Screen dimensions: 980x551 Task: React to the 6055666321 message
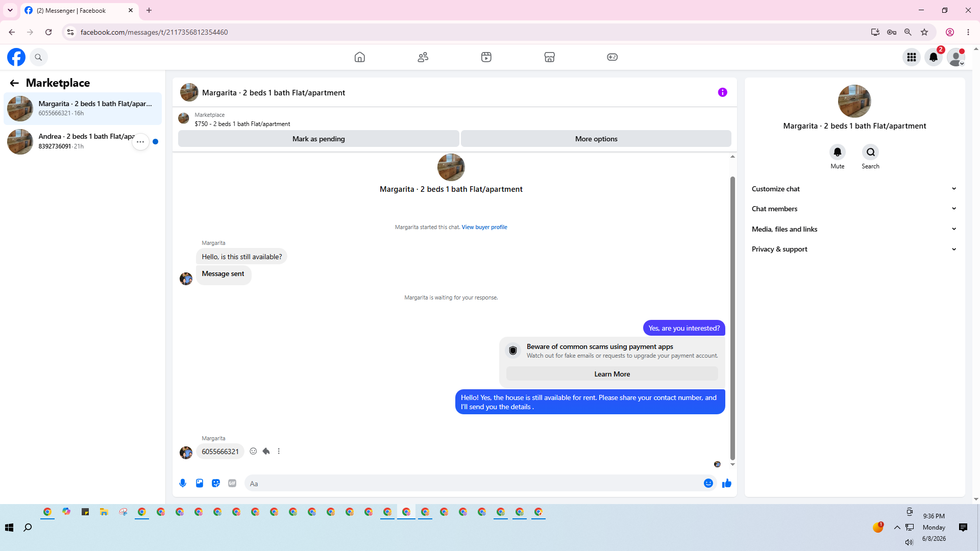253,451
